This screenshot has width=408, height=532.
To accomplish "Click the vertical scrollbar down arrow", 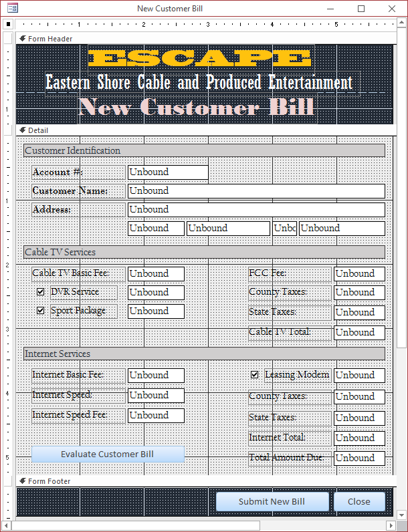I will click(x=401, y=515).
